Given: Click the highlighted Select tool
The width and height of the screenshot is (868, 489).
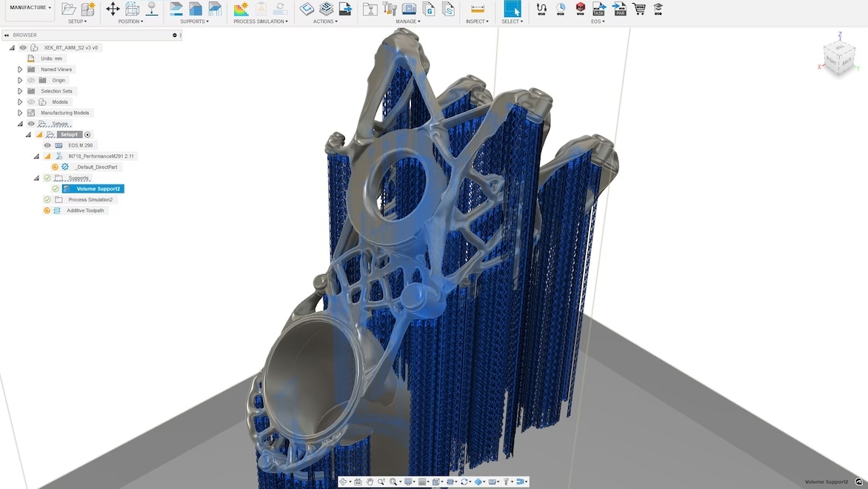Looking at the screenshot, I should click(511, 9).
